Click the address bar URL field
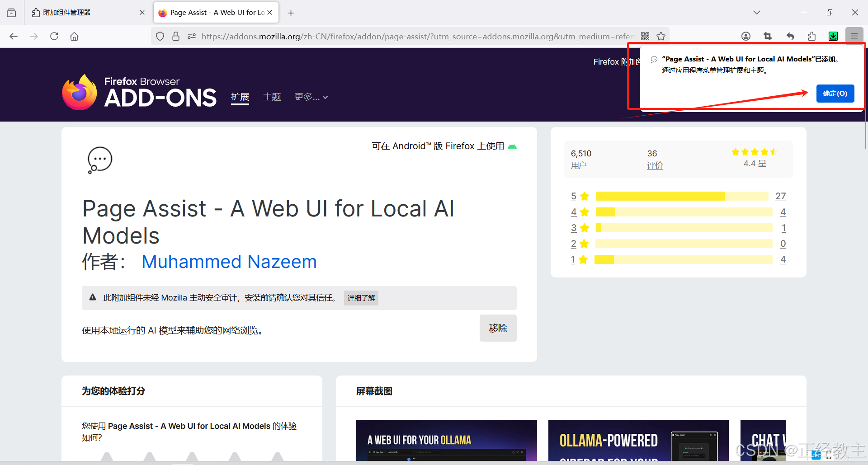Screen dimensions: 868x465 [418, 36]
